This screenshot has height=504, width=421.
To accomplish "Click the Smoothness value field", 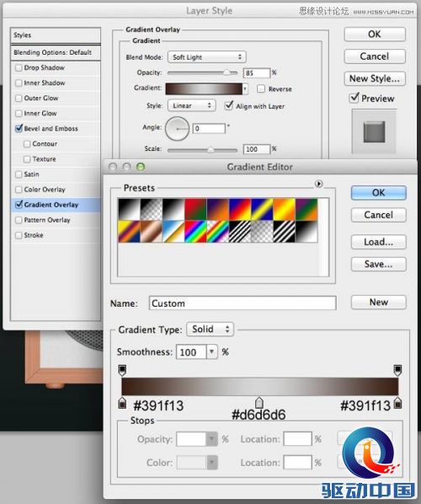I will [x=191, y=352].
